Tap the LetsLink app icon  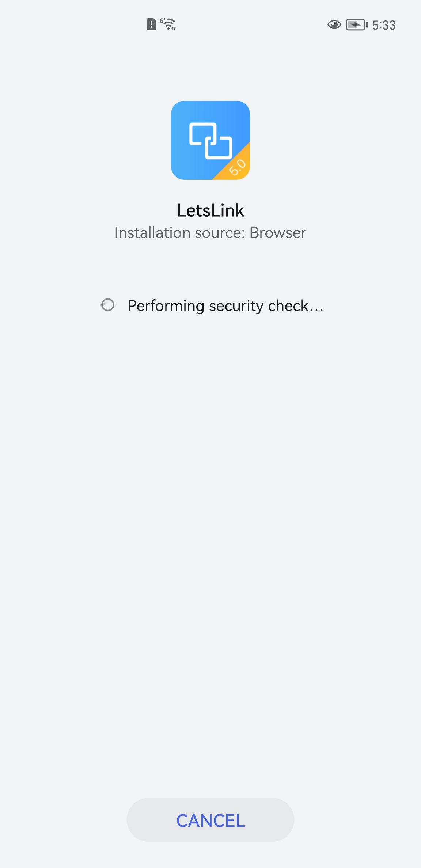click(x=210, y=140)
